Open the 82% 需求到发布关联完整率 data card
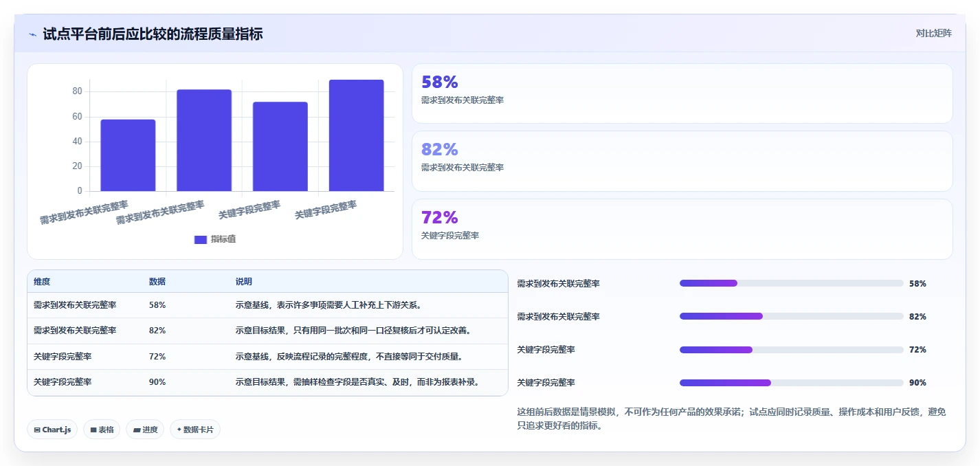The height and width of the screenshot is (466, 980). click(x=682, y=161)
